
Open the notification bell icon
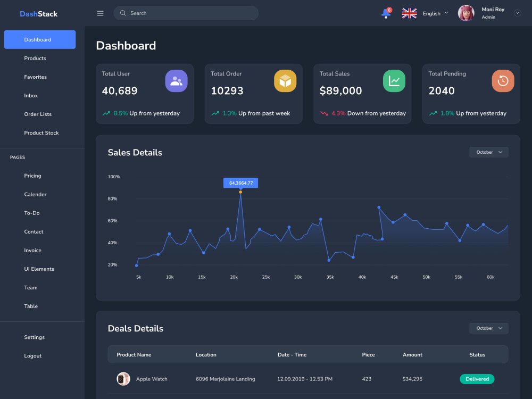point(386,14)
